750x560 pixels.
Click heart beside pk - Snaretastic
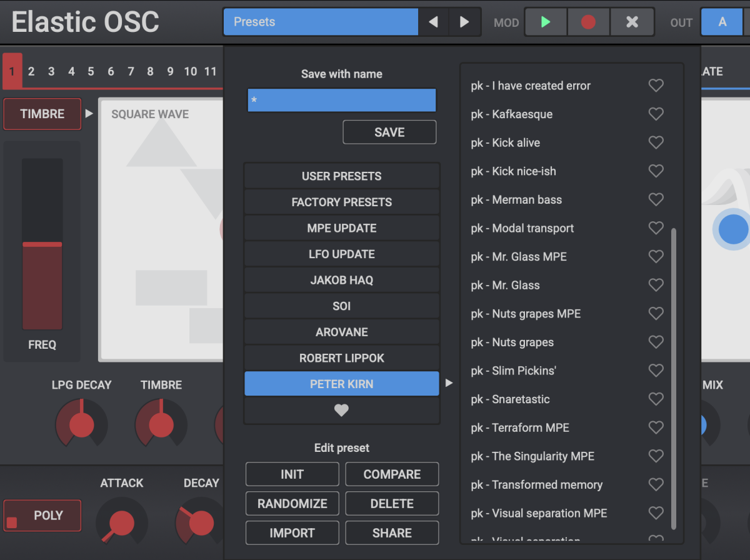pyautogui.click(x=656, y=399)
